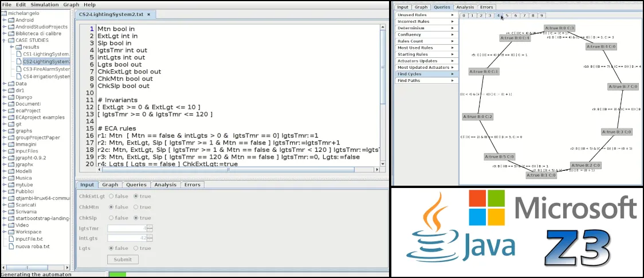Click the Submit button
Image resolution: width=644 pixels, height=278 pixels.
coord(123,260)
